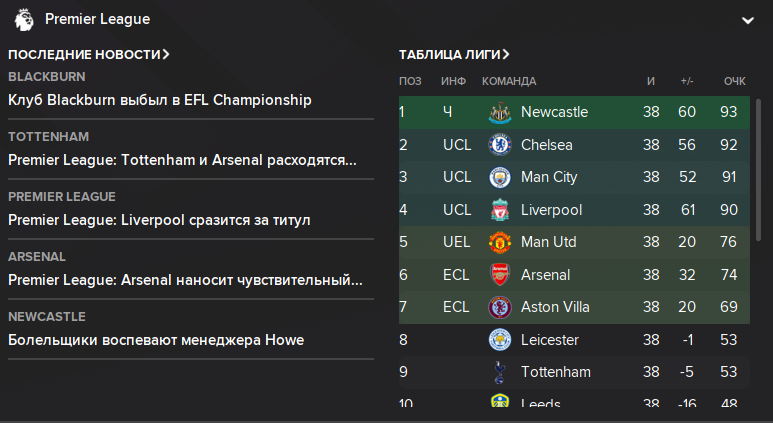Open Liverpool сразится за титул news
Image resolution: width=773 pixels, height=423 pixels.
click(159, 220)
